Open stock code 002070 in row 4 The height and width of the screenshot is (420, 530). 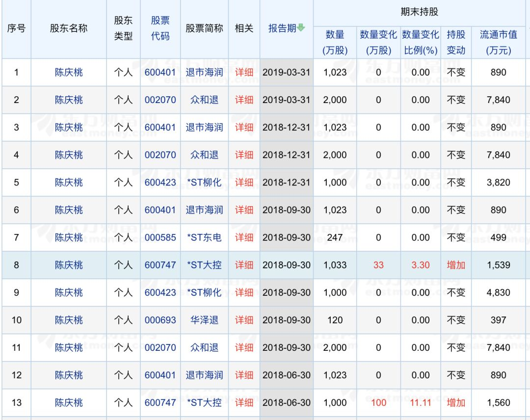[160, 155]
